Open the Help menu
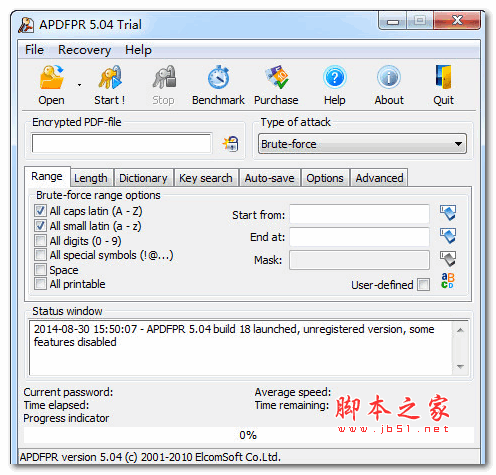496x475 pixels. coord(138,50)
